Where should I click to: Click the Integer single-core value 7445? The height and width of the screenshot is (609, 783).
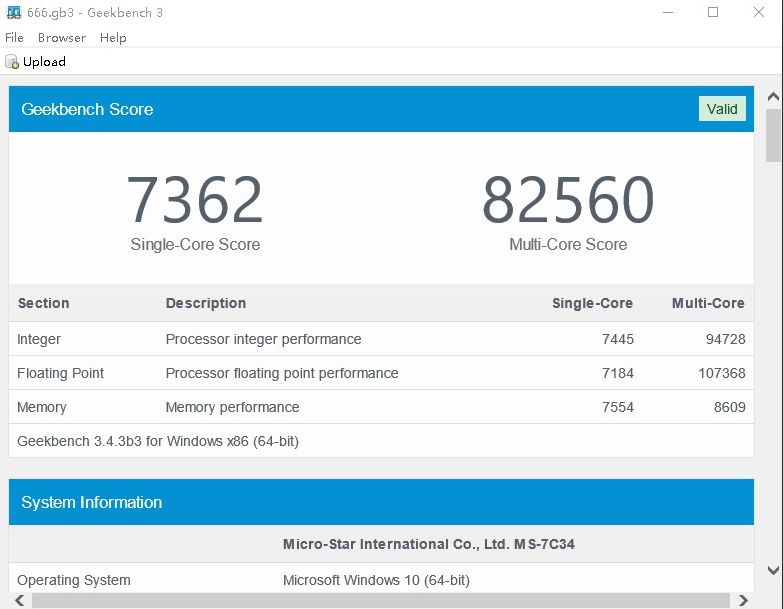(x=618, y=339)
